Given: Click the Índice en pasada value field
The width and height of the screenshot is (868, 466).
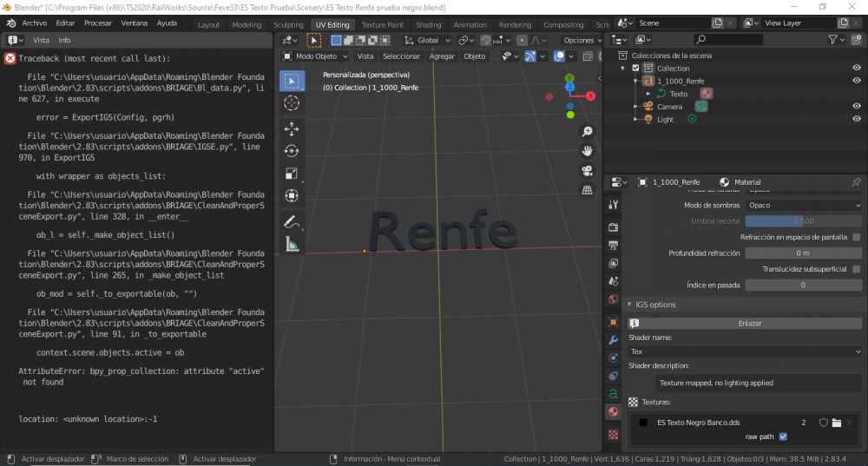Looking at the screenshot, I should (x=803, y=285).
